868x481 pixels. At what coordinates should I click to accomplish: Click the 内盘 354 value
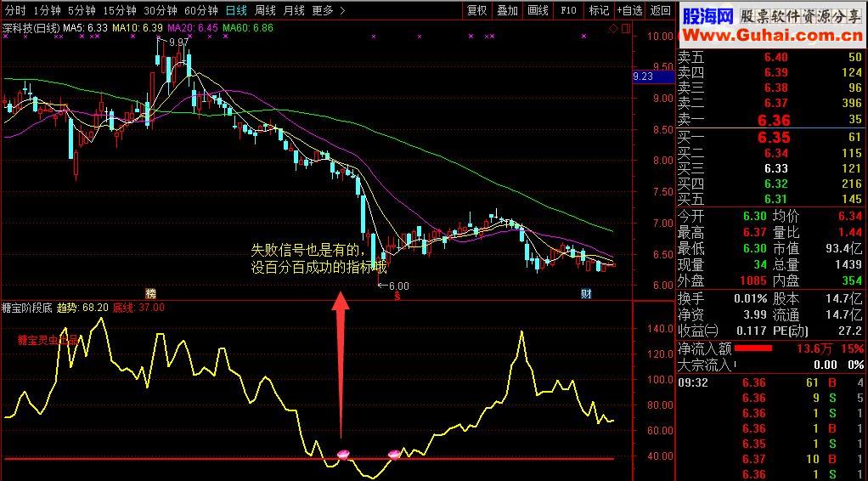[x=853, y=281]
